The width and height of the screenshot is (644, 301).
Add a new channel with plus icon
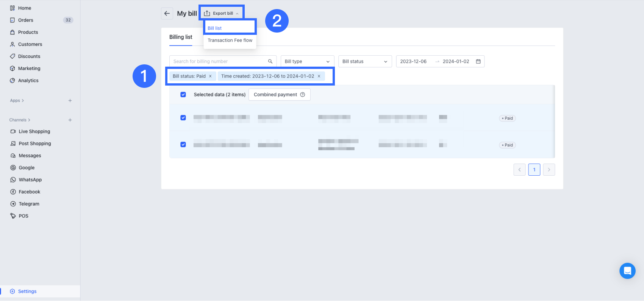[70, 120]
